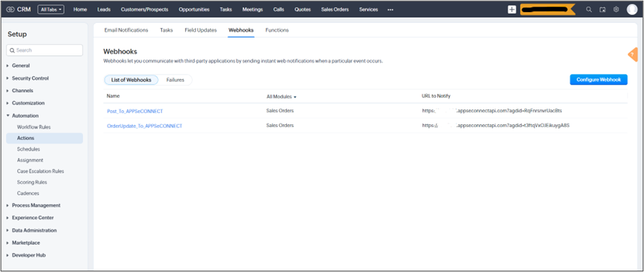Open Assignment in the sidebar
The height and width of the screenshot is (272, 644).
[x=30, y=161]
